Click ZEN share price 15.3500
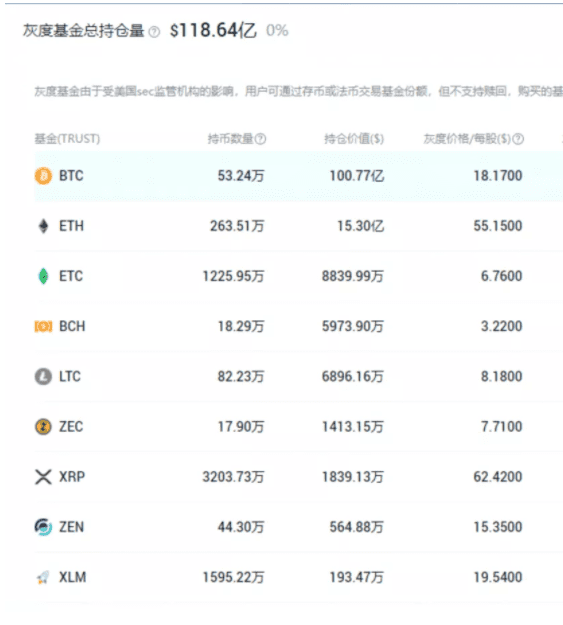The width and height of the screenshot is (563, 625). [498, 527]
